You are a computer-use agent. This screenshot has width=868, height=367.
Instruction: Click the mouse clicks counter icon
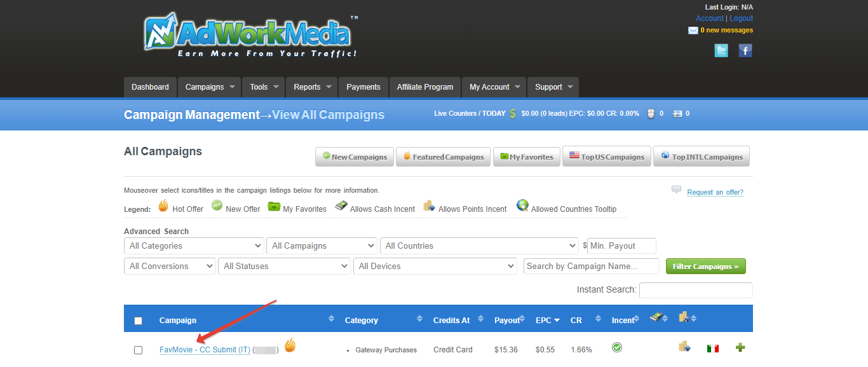(650, 113)
